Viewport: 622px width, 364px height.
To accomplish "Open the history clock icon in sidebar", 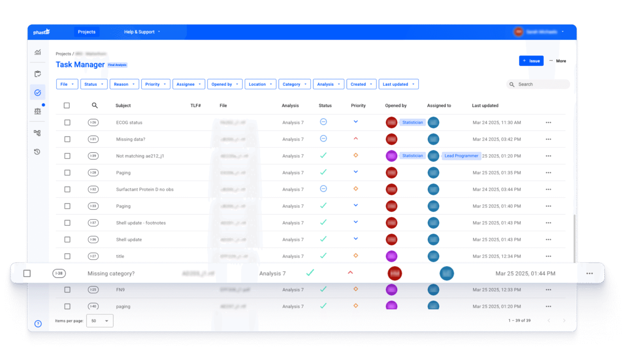I will (x=38, y=152).
